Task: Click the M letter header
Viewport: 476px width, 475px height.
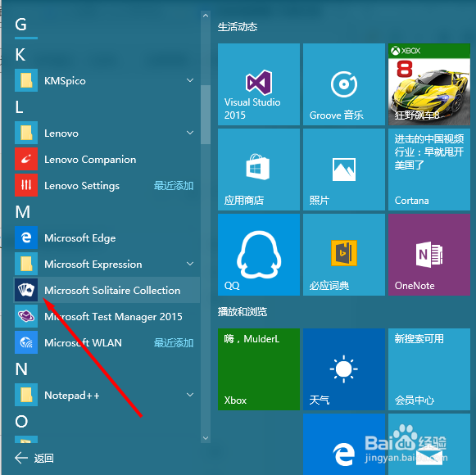Action: [x=23, y=212]
